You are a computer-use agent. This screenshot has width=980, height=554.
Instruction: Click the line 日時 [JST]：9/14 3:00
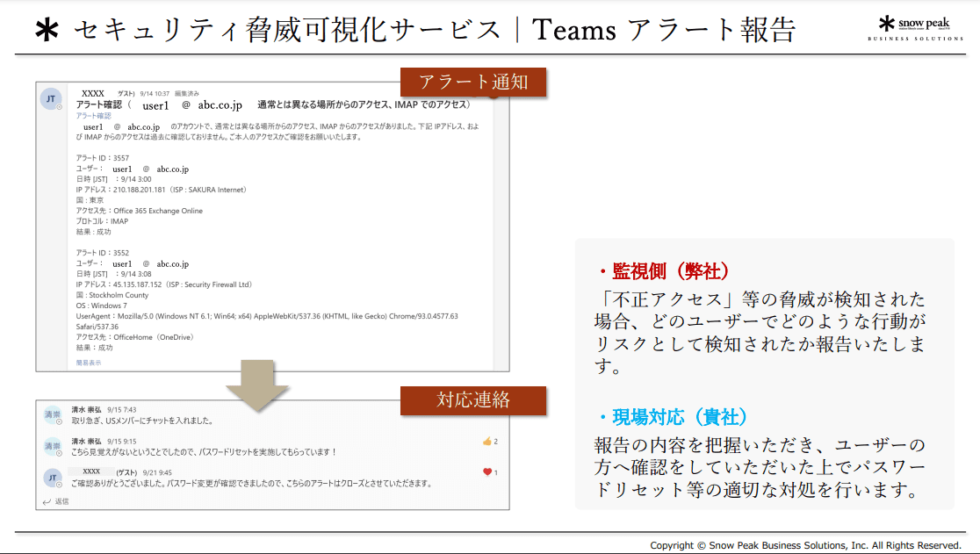114,179
